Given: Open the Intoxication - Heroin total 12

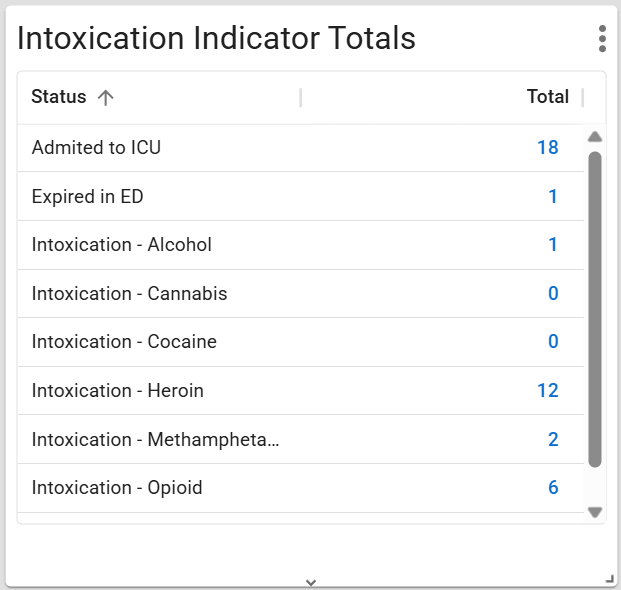Looking at the screenshot, I should click(547, 391).
